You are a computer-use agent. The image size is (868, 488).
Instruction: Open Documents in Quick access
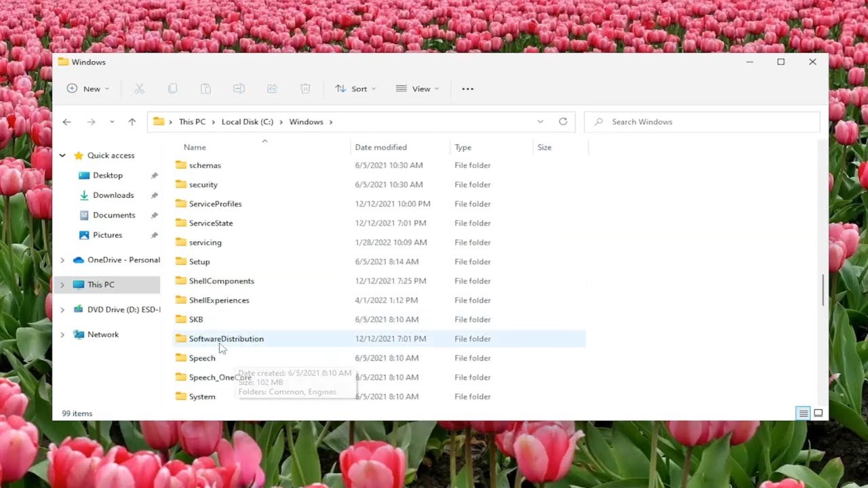click(114, 215)
